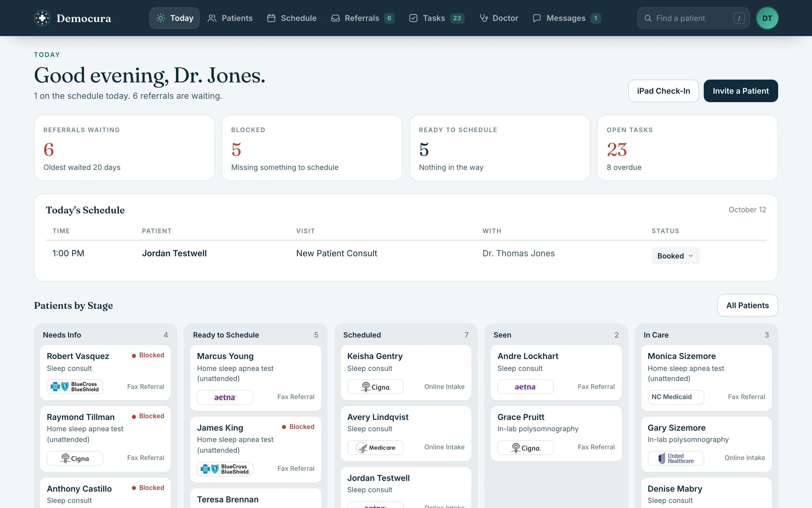
Task: Open the Referrals Waiting summary card
Action: [124, 148]
